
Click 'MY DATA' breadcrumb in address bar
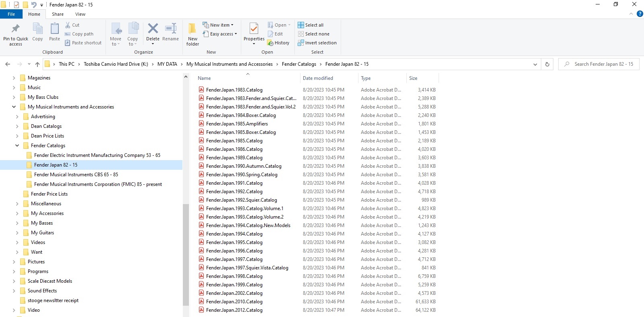167,64
